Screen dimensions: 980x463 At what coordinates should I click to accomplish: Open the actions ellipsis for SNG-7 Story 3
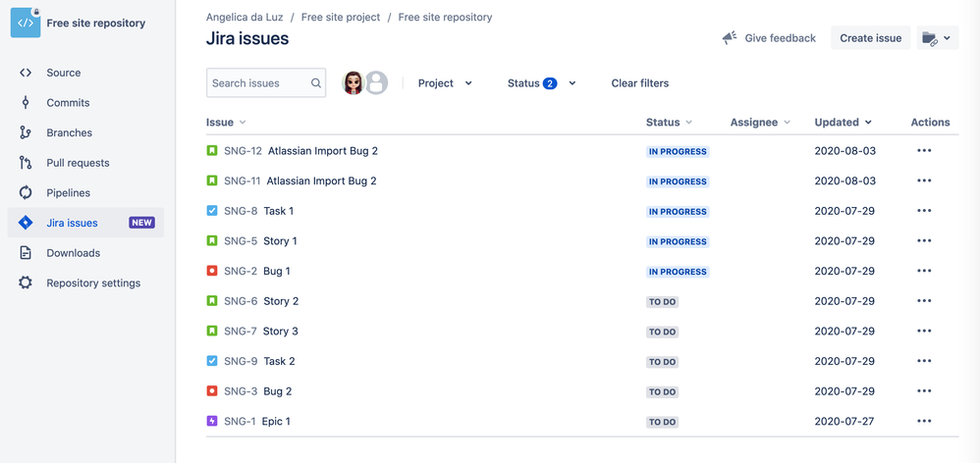coord(924,331)
